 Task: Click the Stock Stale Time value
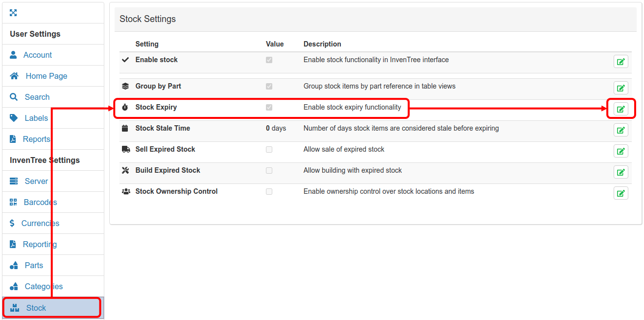click(x=276, y=128)
